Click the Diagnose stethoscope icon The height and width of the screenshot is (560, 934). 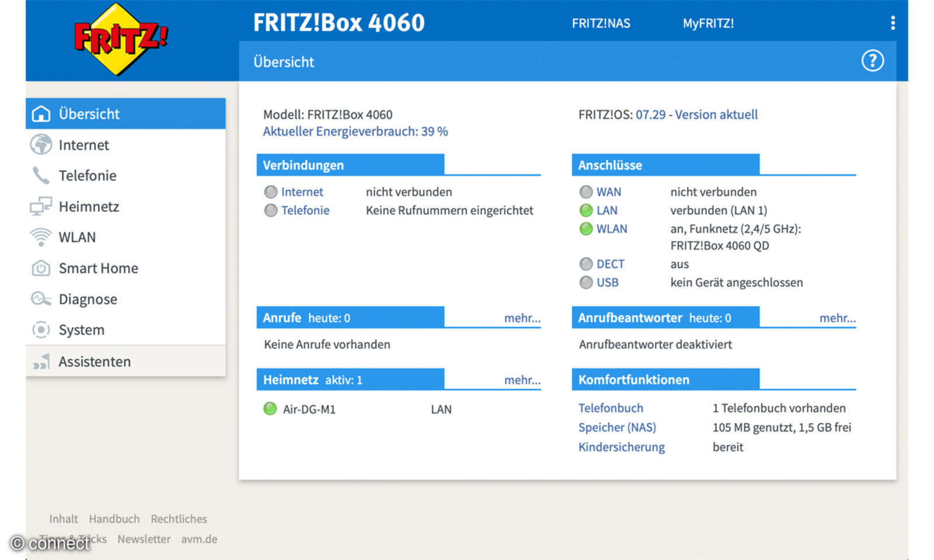point(41,299)
